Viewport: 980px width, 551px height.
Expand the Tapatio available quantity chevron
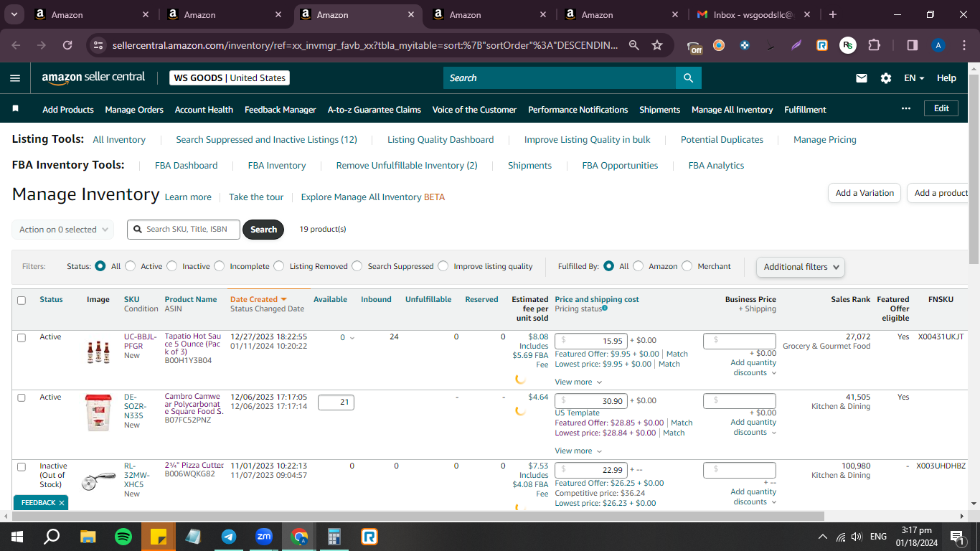tap(352, 338)
